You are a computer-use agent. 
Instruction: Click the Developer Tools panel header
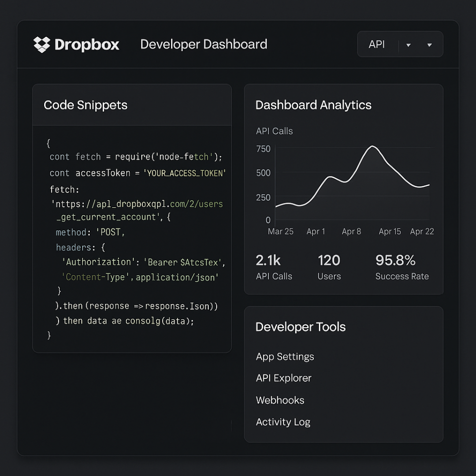click(x=300, y=327)
